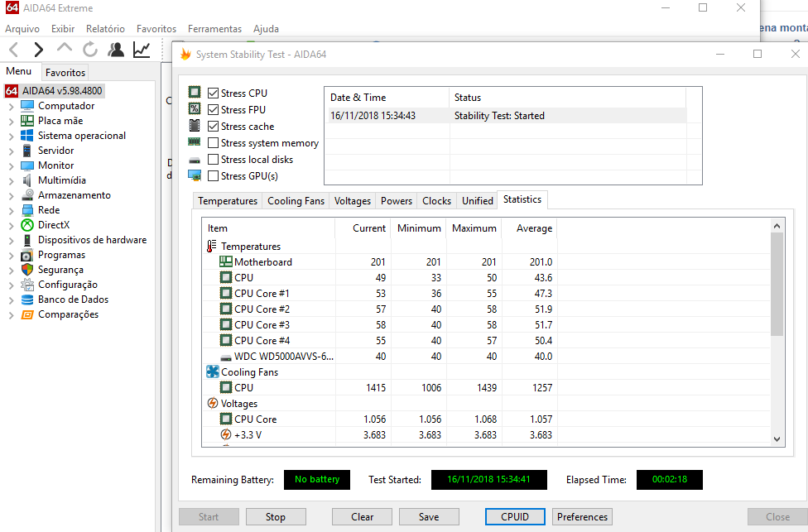Select the Programas icon in tree
This screenshot has height=532, width=808.
27,255
